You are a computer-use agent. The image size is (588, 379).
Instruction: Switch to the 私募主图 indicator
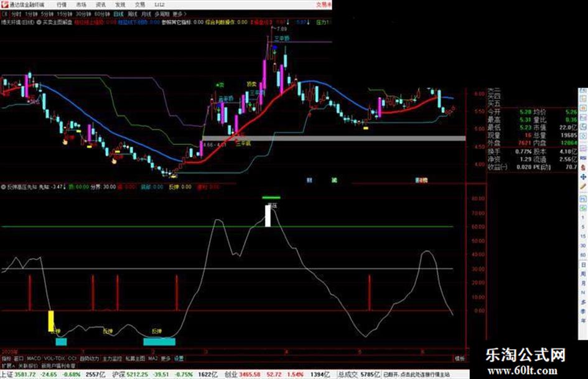point(135,358)
